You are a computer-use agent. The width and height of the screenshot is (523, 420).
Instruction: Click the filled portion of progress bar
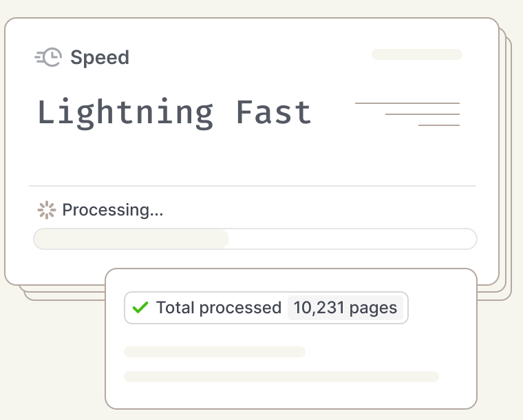pos(131,239)
